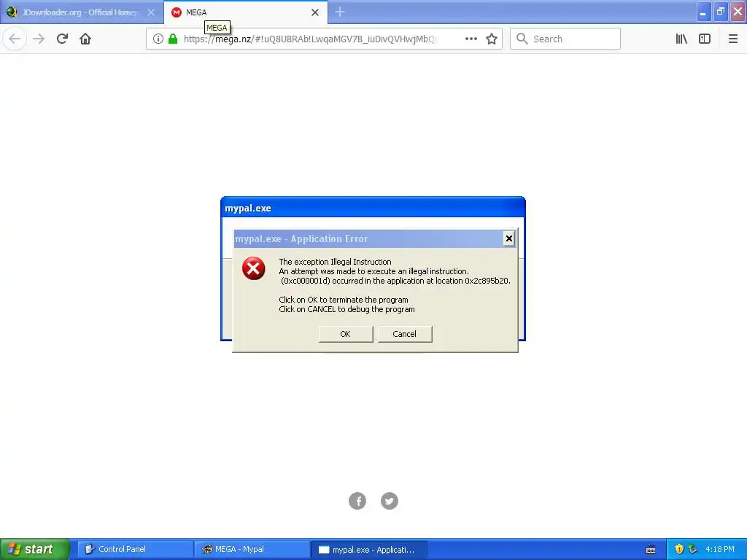The image size is (747, 560).
Task: Close the Mypal browser window
Action: pos(738,12)
